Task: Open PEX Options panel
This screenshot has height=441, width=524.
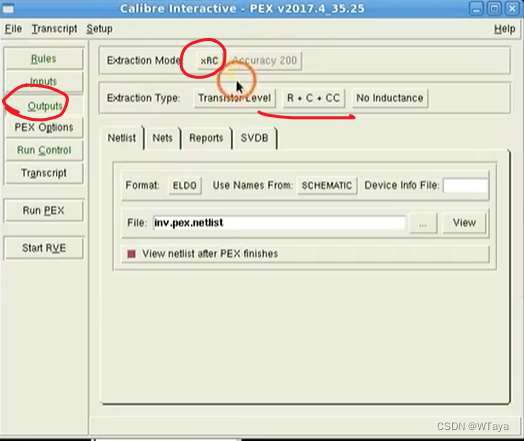Action: click(44, 127)
